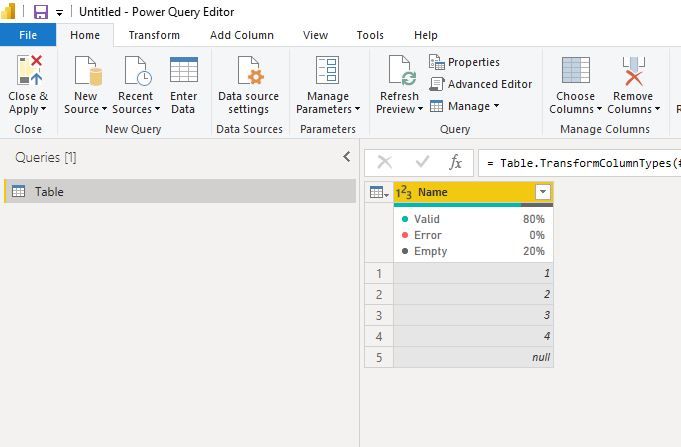Viewport: 681px width, 447px height.
Task: Confirm formula with checkmark icon
Action: click(x=422, y=162)
